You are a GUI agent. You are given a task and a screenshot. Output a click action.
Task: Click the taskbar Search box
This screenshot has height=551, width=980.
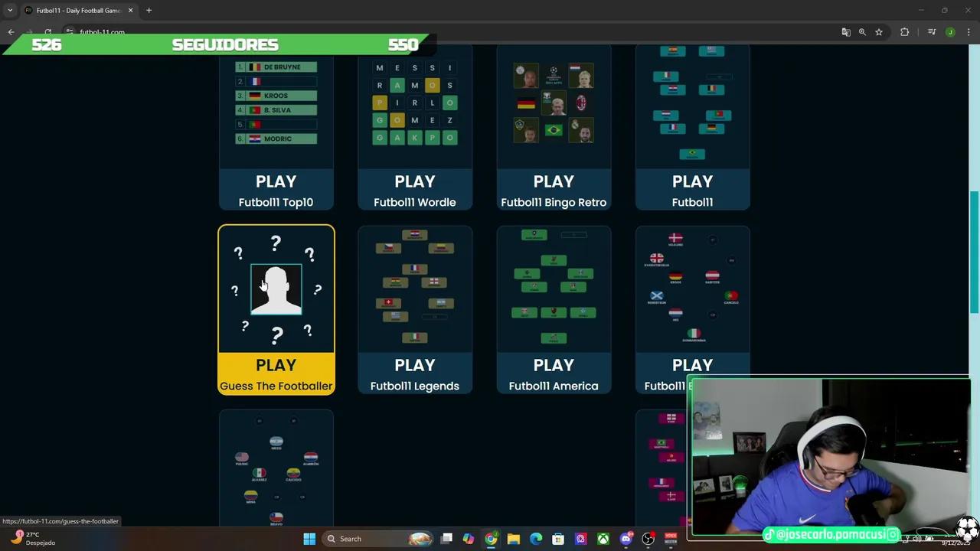click(x=378, y=539)
